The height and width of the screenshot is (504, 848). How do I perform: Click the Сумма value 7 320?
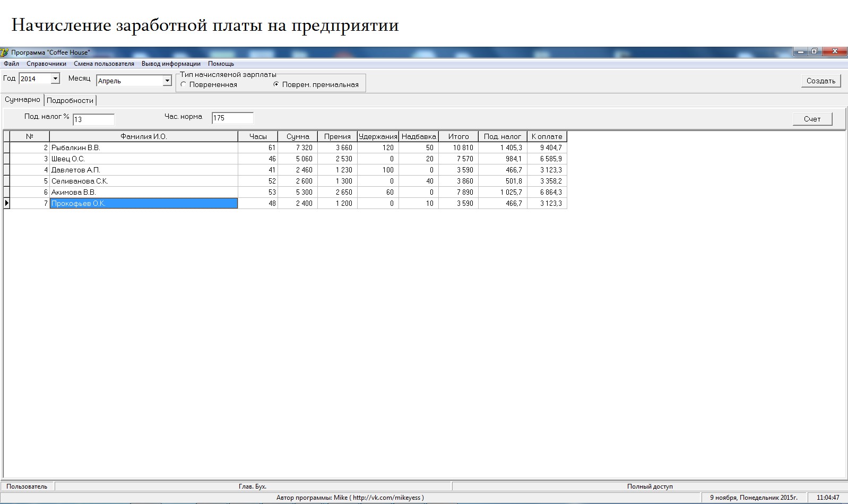[304, 148]
